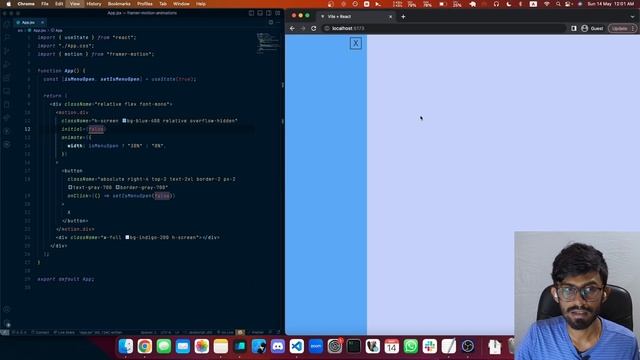Close the Vite + React tab
640x360 pixels.
click(x=391, y=17)
